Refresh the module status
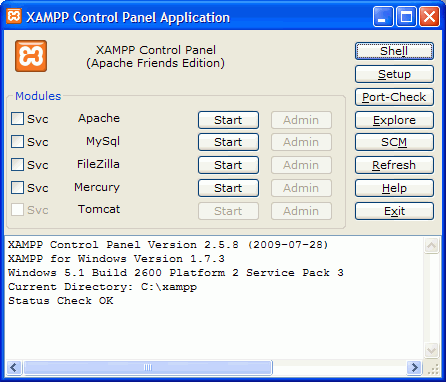 pos(394,165)
